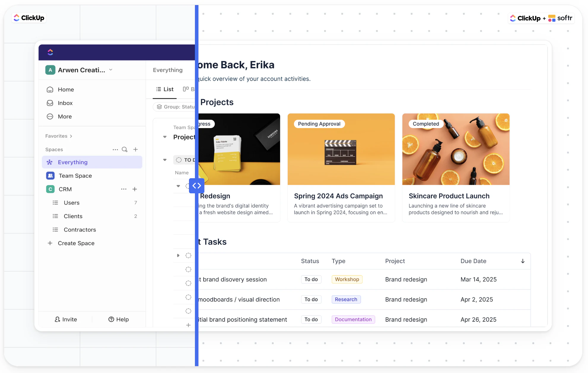Open the CRM space
This screenshot has height=373, width=588.
(59, 189)
